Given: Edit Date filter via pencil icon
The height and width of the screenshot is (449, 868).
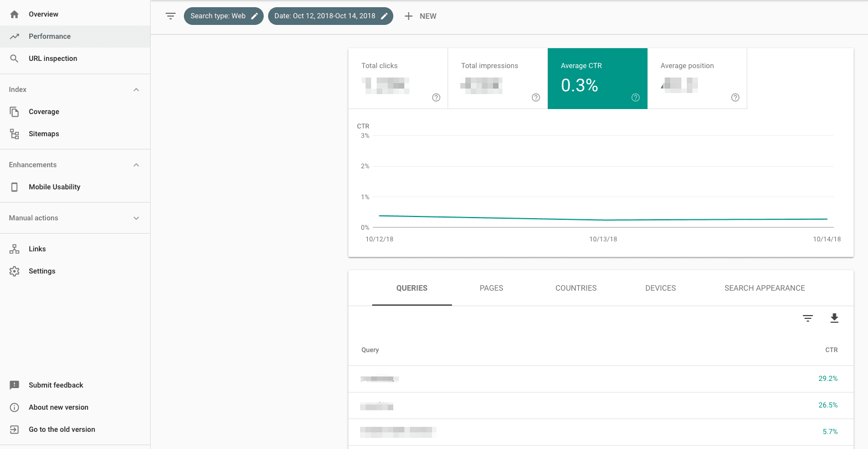Looking at the screenshot, I should 384,16.
